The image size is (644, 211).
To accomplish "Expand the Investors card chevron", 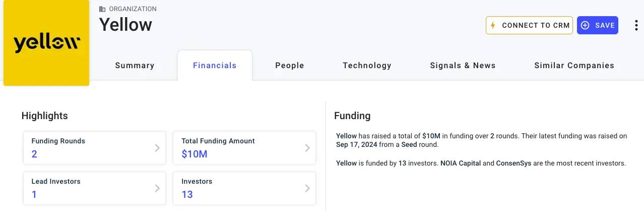I will [307, 188].
